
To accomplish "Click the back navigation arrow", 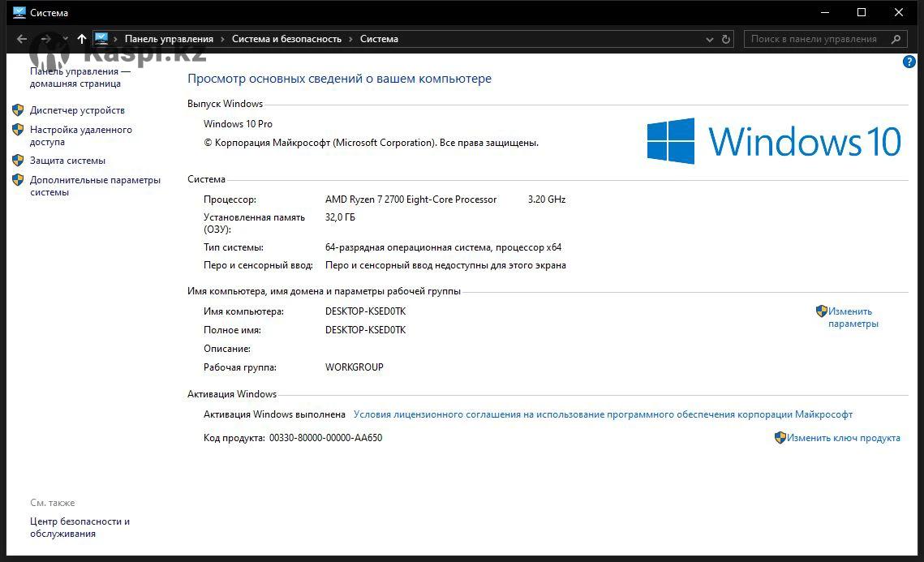I will [22, 39].
